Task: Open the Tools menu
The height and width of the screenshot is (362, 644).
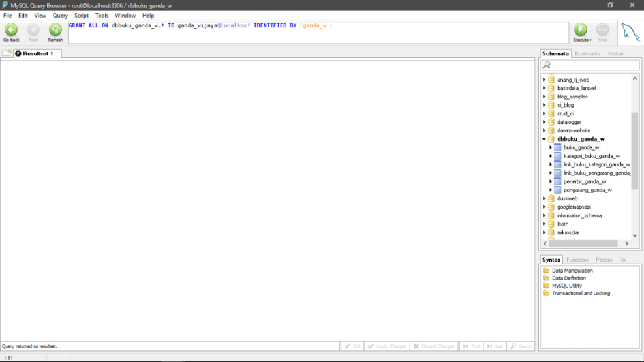Action: [101, 16]
